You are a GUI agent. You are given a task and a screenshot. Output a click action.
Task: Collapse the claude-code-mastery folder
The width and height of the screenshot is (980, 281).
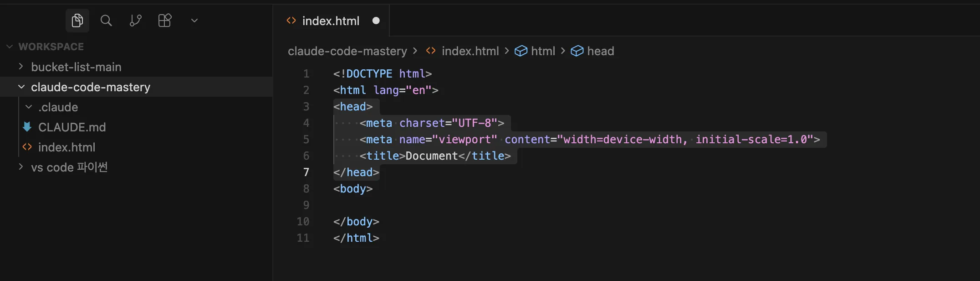coord(90,87)
